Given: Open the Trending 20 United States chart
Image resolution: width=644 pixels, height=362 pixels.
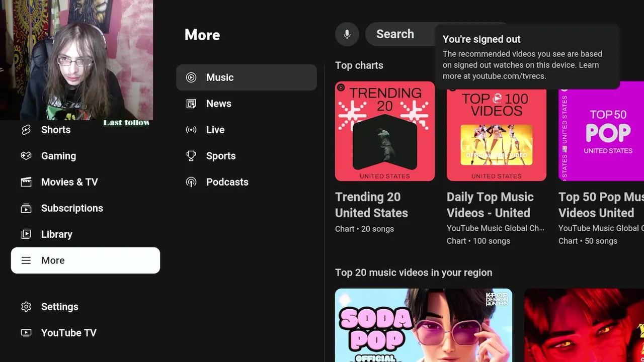Looking at the screenshot, I should [x=385, y=131].
